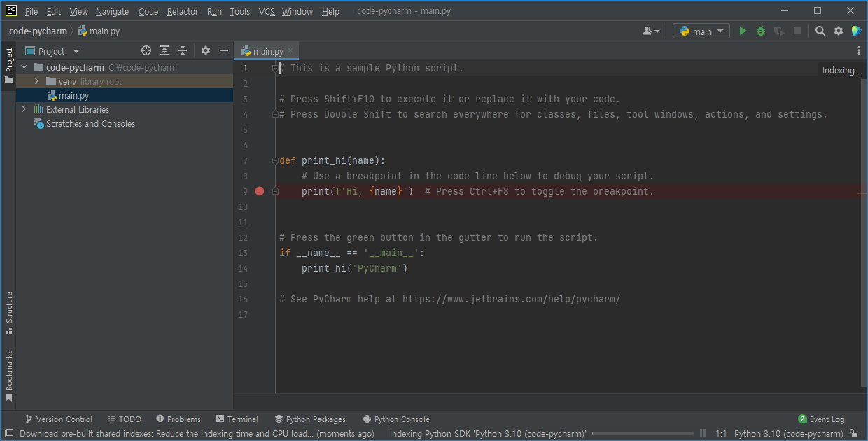Screen dimensions: 868x441
Task: Fold the print_hi function at line 7
Action: click(x=275, y=160)
